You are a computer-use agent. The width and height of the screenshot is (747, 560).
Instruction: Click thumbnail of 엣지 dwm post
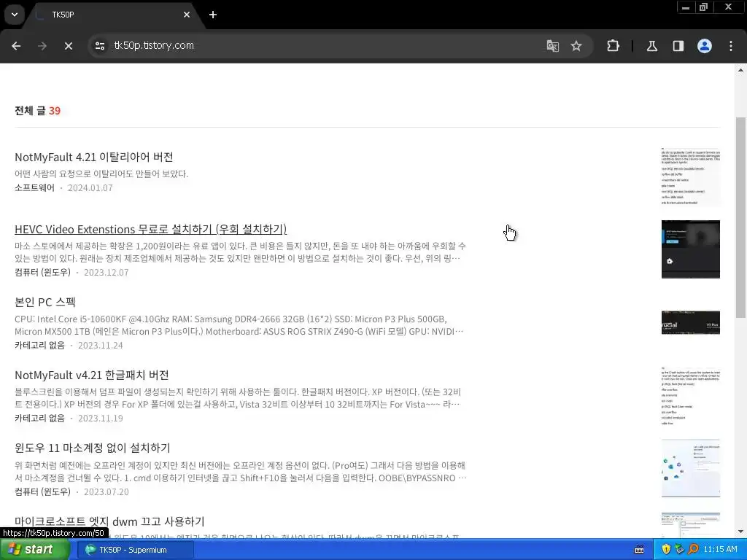pyautogui.click(x=690, y=525)
